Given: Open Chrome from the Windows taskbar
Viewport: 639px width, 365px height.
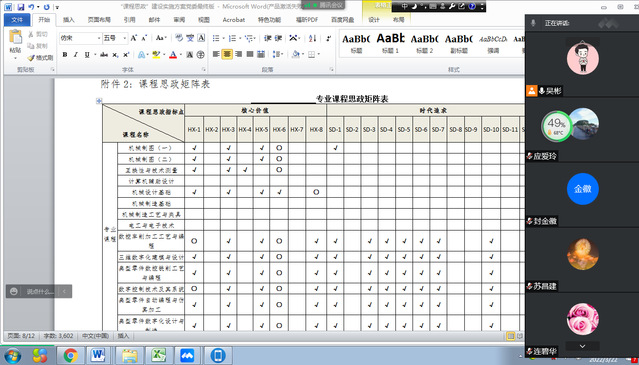Looking at the screenshot, I should [x=71, y=356].
